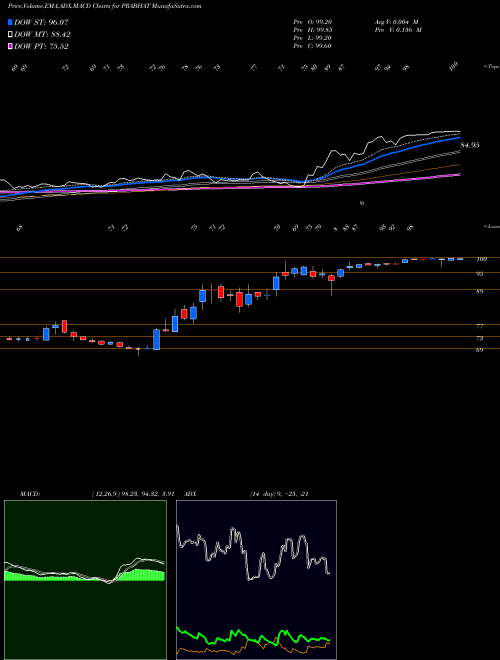Click the 'Pre C: 99.60' value

(313, 46)
